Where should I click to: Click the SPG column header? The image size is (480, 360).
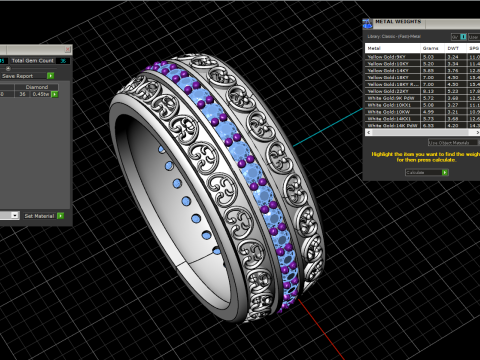tap(473, 48)
